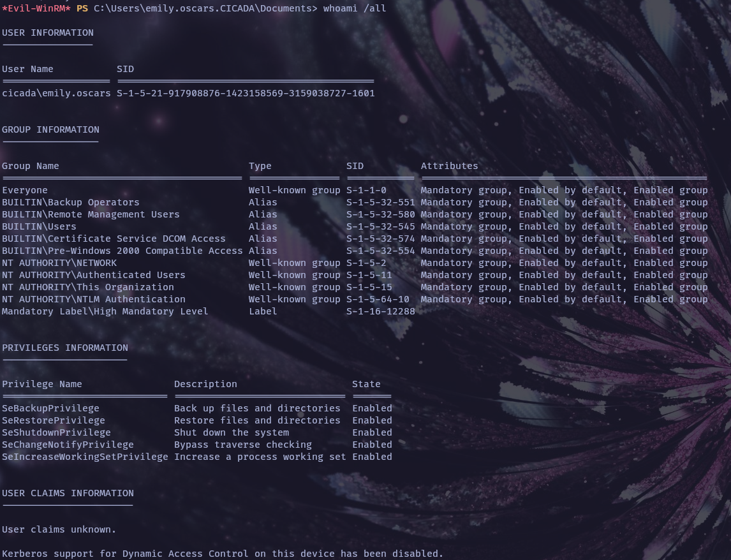Image resolution: width=731 pixels, height=560 pixels.
Task: Click the 'Bypass traverse checking' description
Action: [x=243, y=445]
